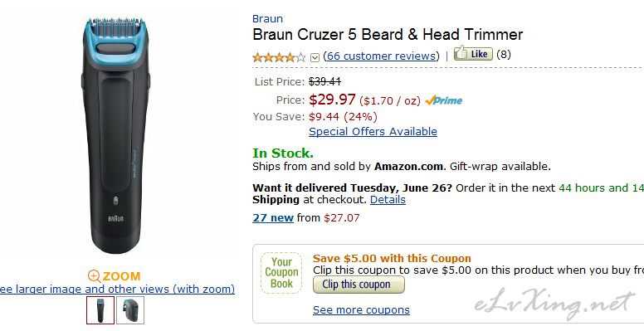
Task: Click the $29.97 price text
Action: (x=332, y=100)
